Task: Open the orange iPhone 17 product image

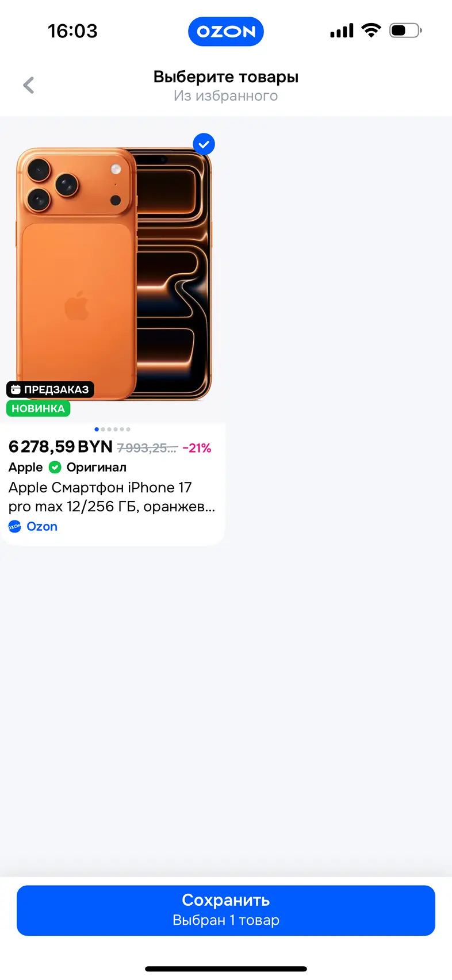Action: (113, 274)
